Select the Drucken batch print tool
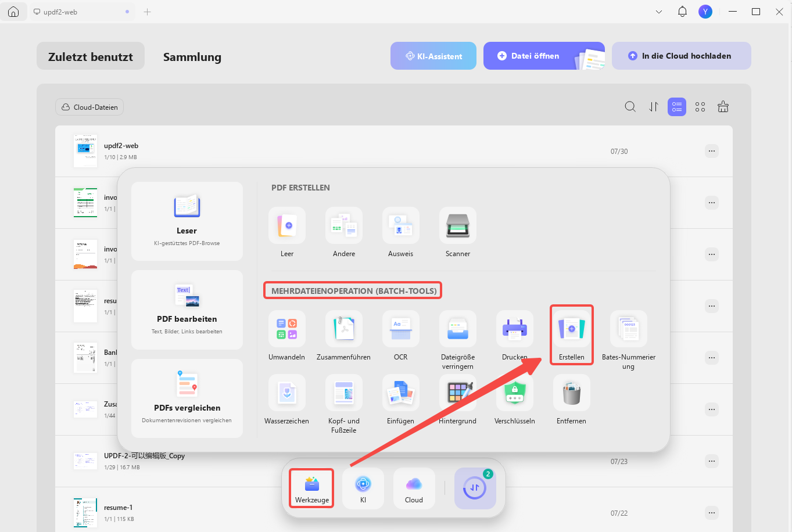 pyautogui.click(x=515, y=329)
